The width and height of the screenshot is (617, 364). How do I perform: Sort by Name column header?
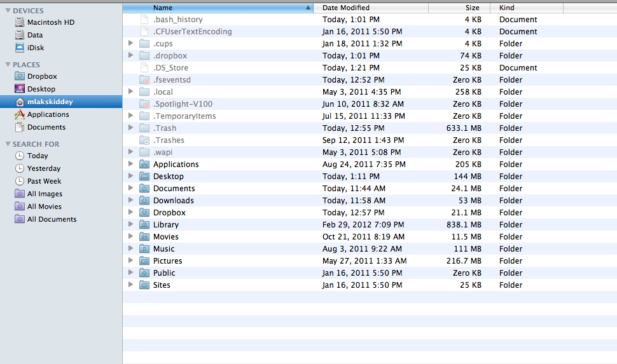(218, 8)
